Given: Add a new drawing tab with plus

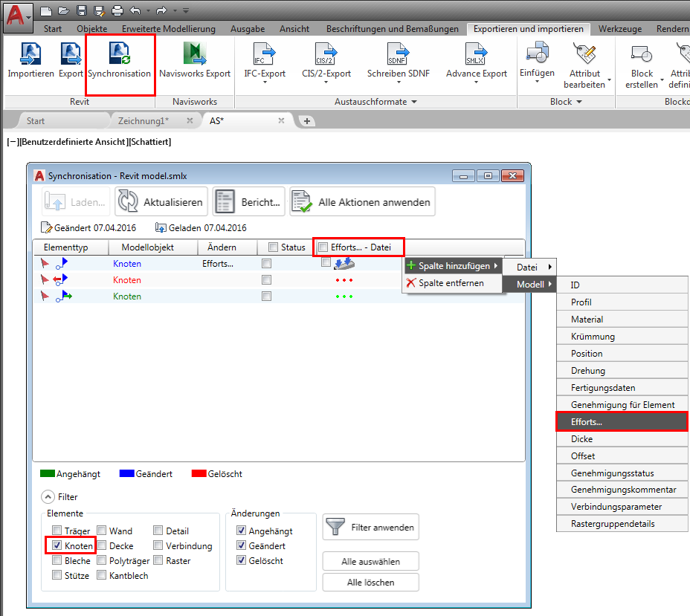Looking at the screenshot, I should 307,121.
